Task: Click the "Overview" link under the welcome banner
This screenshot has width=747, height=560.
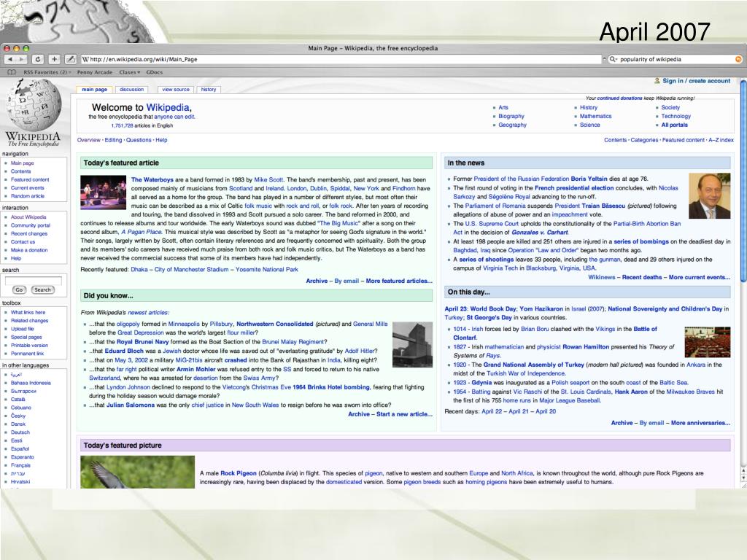Action: tap(88, 140)
